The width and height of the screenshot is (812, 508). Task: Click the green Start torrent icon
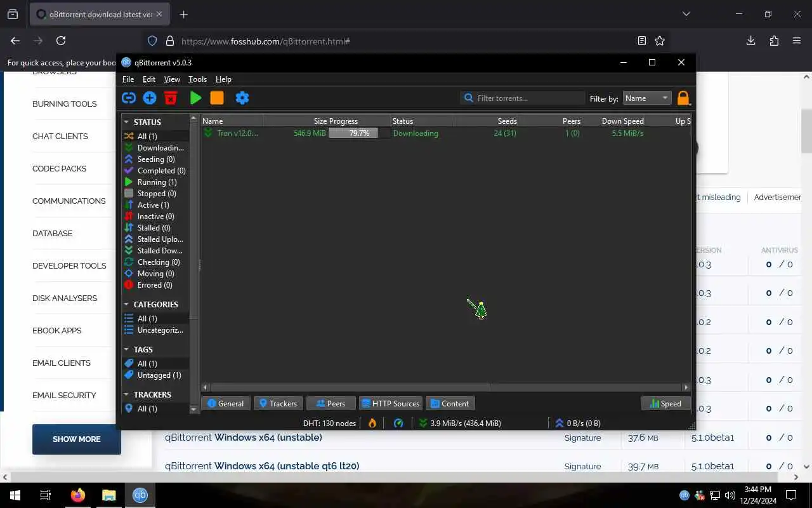tap(196, 98)
